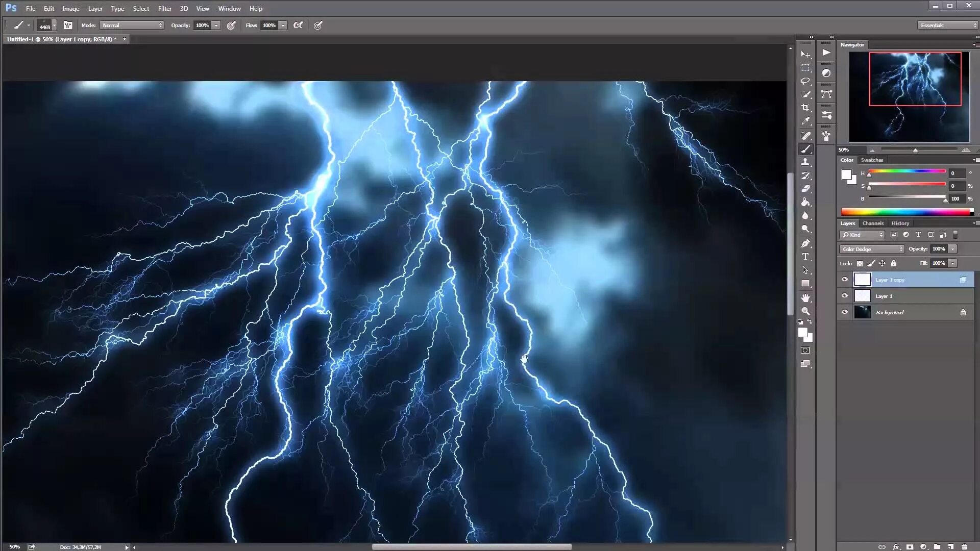Screen dimensions: 980x551
Task: Select the Pen tool
Action: coord(806,243)
